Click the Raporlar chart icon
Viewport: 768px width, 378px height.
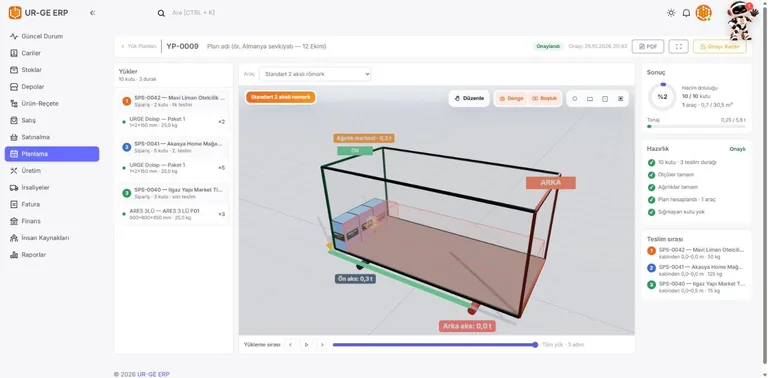(14, 255)
